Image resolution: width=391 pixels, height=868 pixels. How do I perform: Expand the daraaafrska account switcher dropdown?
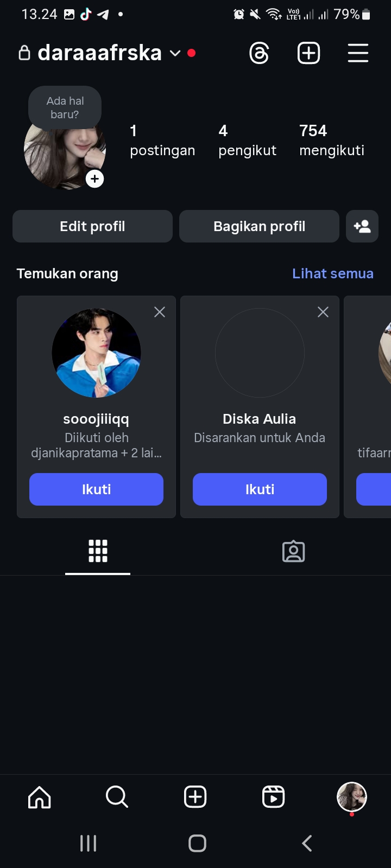[x=174, y=53]
